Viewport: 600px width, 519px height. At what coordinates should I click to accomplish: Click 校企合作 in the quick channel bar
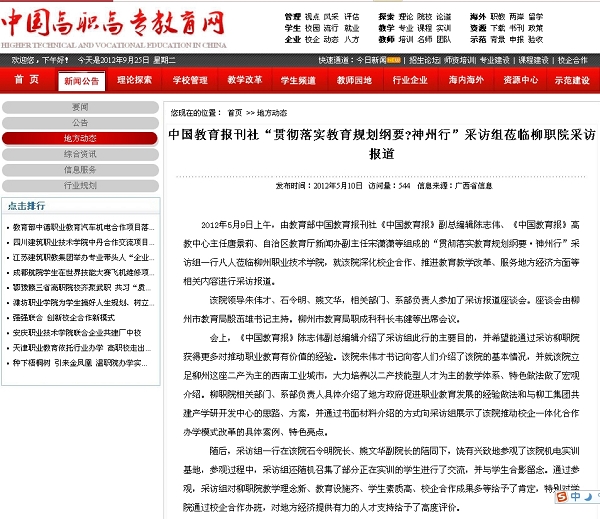573,60
